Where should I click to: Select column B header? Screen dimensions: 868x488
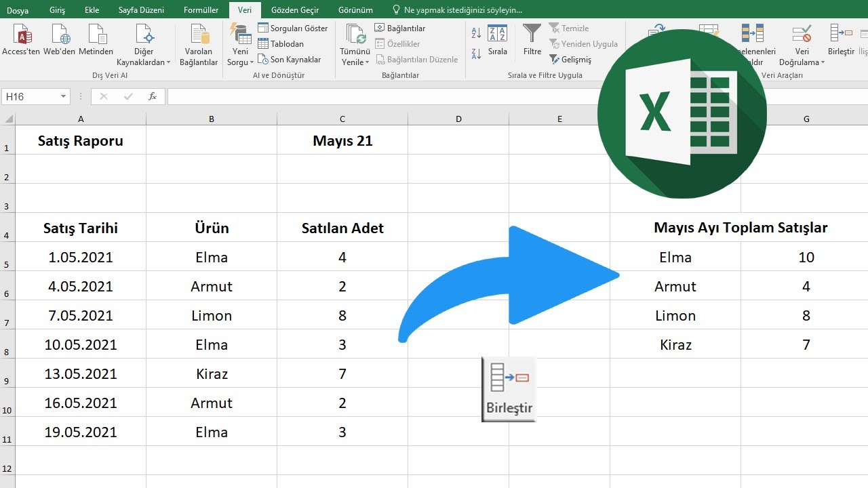click(212, 119)
